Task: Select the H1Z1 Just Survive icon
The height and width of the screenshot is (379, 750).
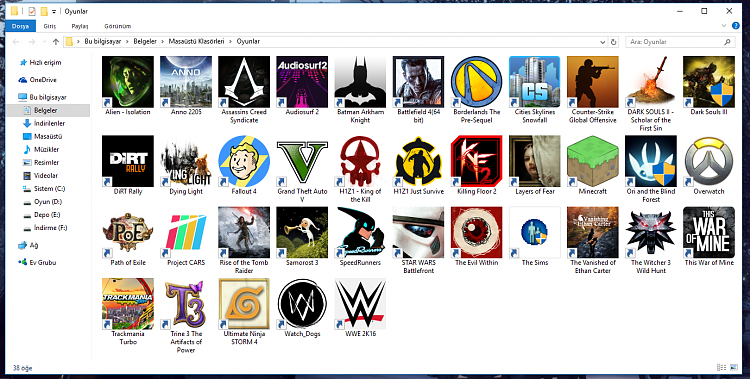Action: (x=419, y=161)
